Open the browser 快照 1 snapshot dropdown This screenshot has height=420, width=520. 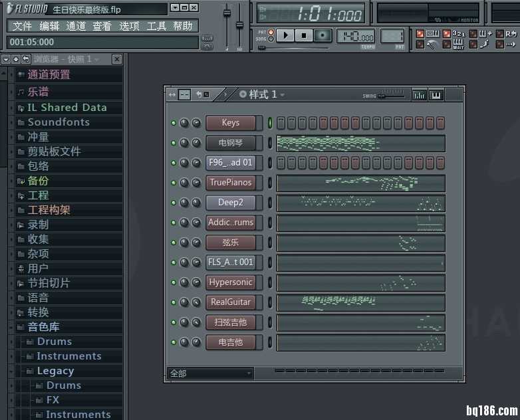(96, 60)
